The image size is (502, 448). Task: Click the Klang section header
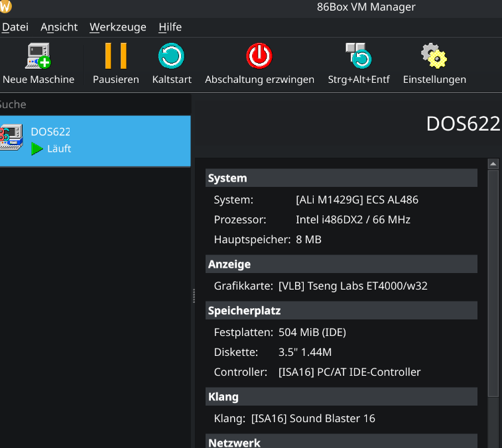click(x=342, y=396)
